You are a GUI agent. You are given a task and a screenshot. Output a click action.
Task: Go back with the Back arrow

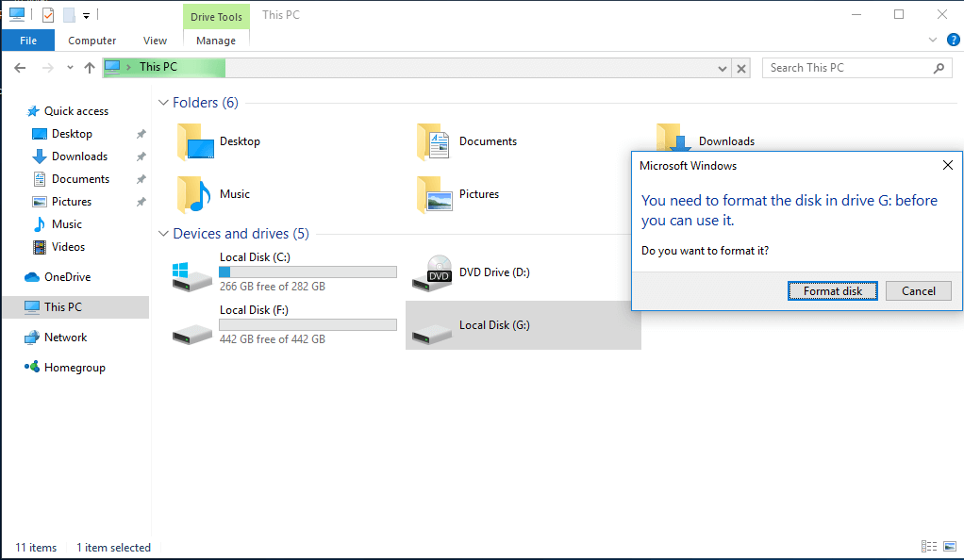[x=20, y=68]
